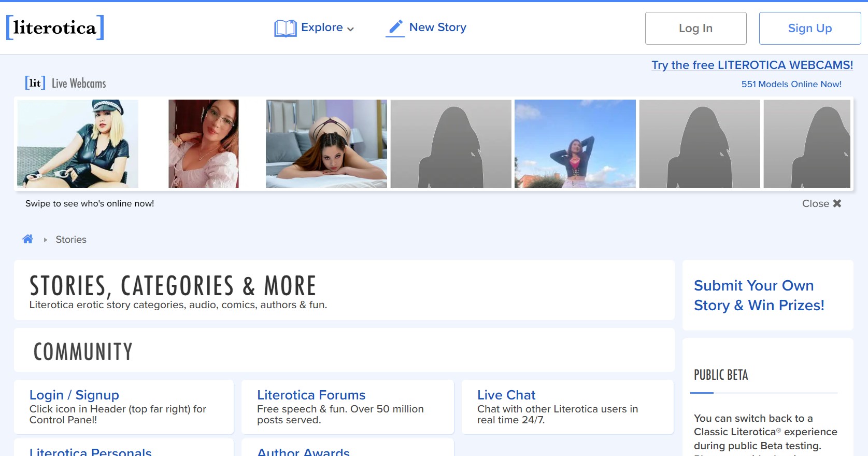Click the PUBLIC BETA heading
868x456 pixels.
(721, 375)
